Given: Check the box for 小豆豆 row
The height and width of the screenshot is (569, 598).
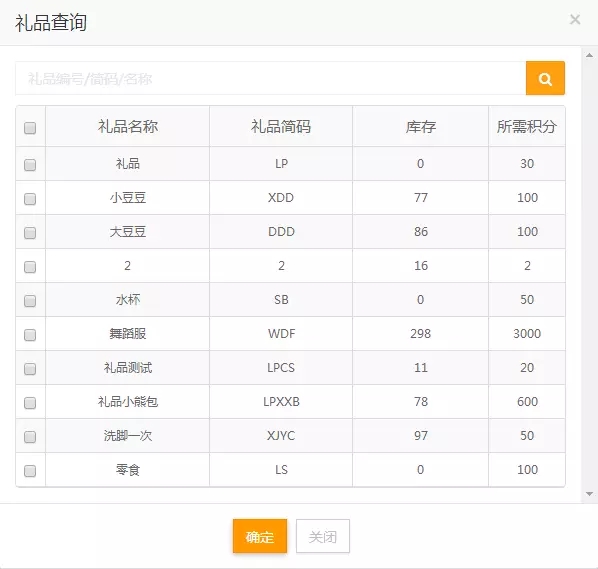Looking at the screenshot, I should point(30,199).
